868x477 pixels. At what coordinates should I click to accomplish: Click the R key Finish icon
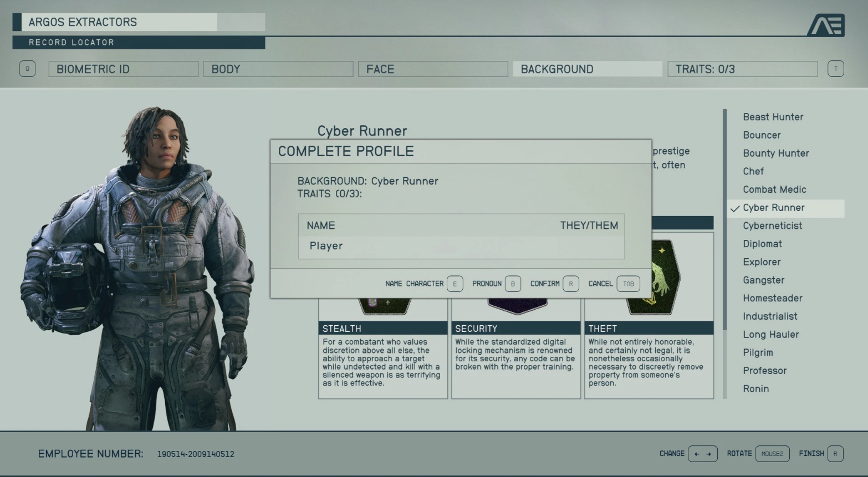[x=835, y=454]
